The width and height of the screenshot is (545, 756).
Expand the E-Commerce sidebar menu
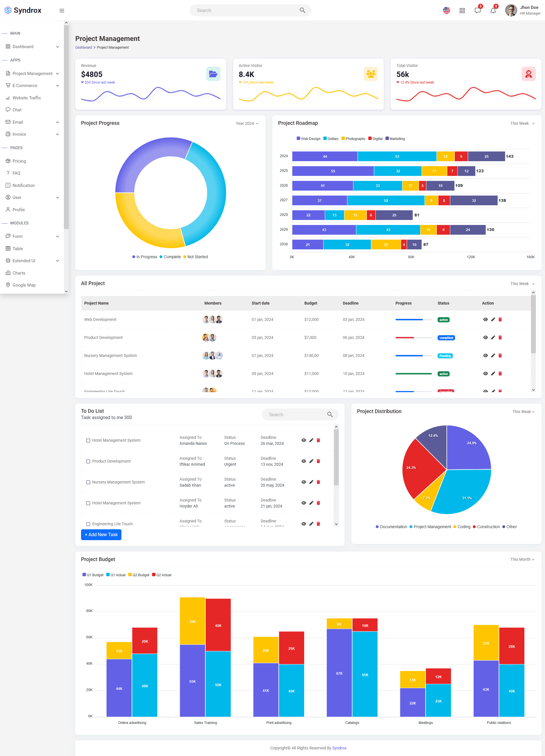pos(32,86)
